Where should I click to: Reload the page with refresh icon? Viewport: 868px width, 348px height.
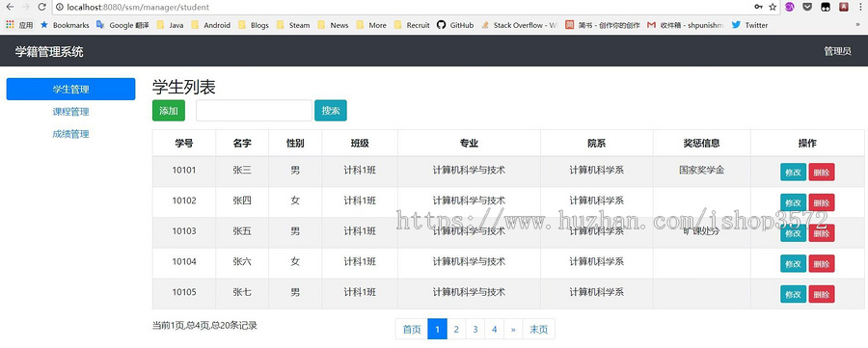[x=42, y=7]
